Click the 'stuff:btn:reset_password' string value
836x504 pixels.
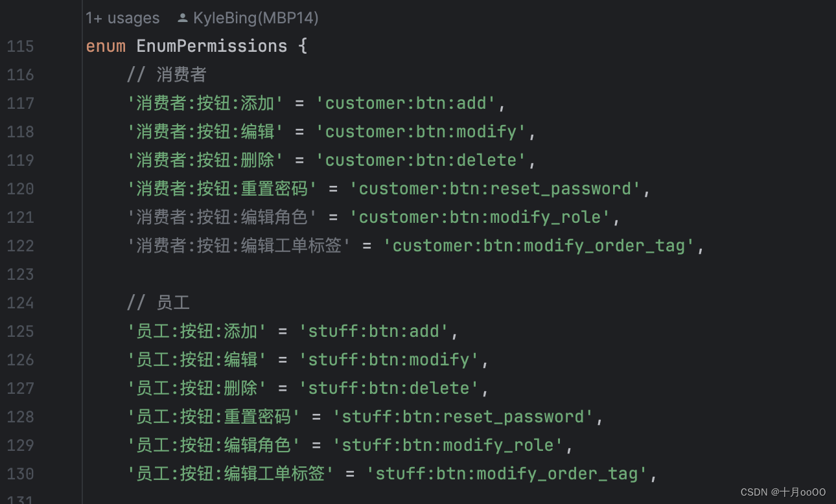tap(463, 417)
